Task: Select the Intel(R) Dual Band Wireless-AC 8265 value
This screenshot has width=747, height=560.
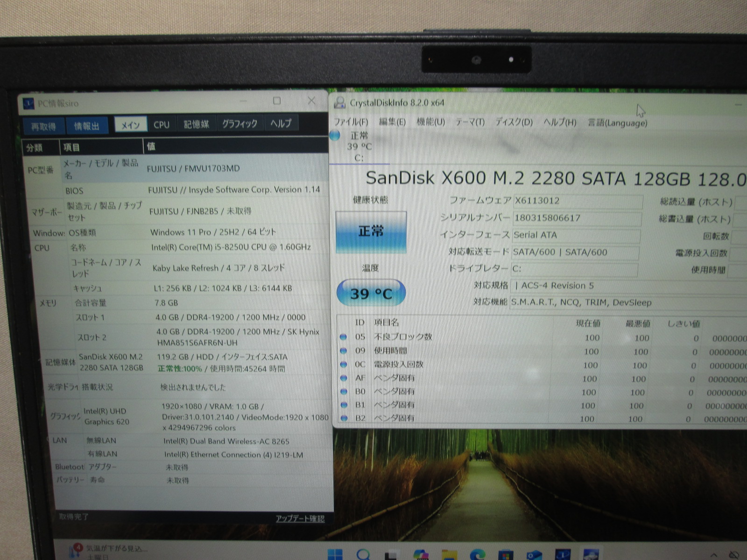Action: 226,441
